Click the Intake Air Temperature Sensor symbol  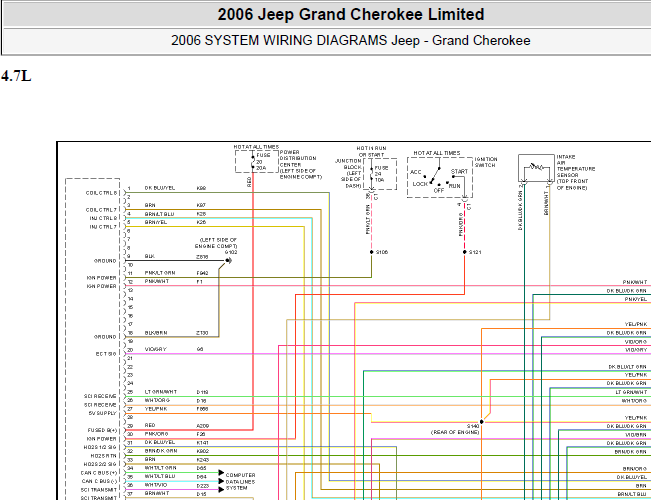pos(536,168)
